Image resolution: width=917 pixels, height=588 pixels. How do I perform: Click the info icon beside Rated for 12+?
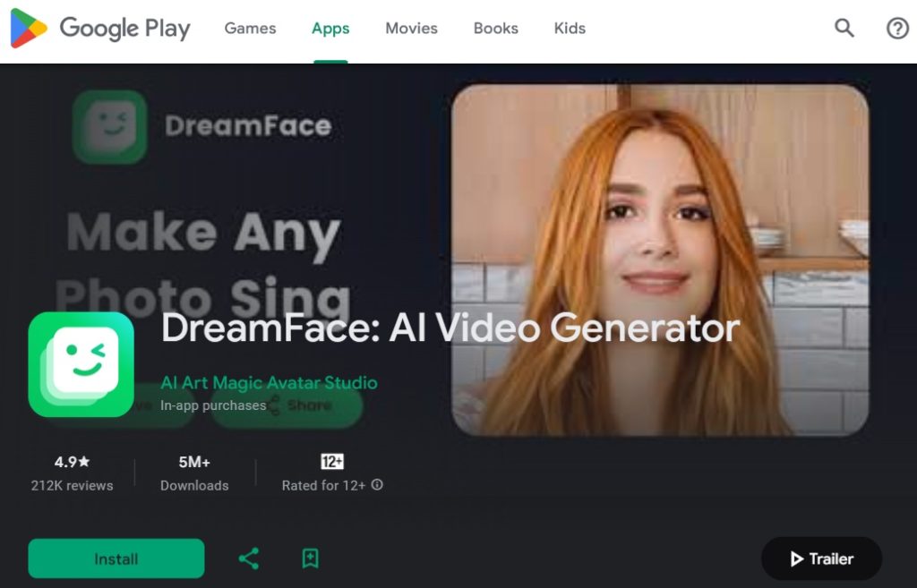[x=377, y=485]
